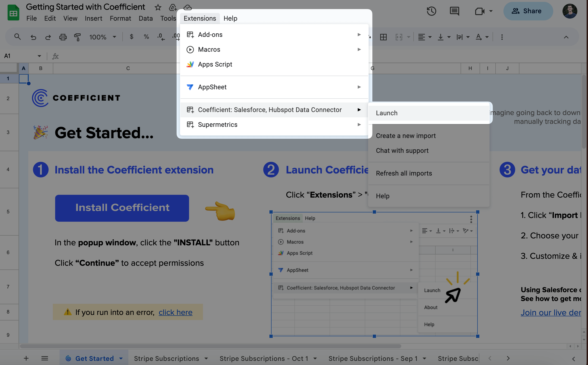Select Create a new import

pos(429,136)
